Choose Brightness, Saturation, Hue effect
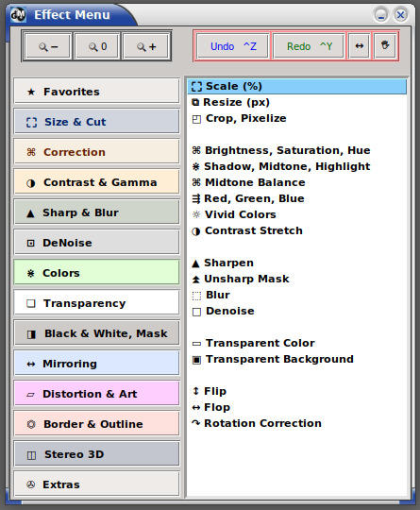 (x=296, y=150)
